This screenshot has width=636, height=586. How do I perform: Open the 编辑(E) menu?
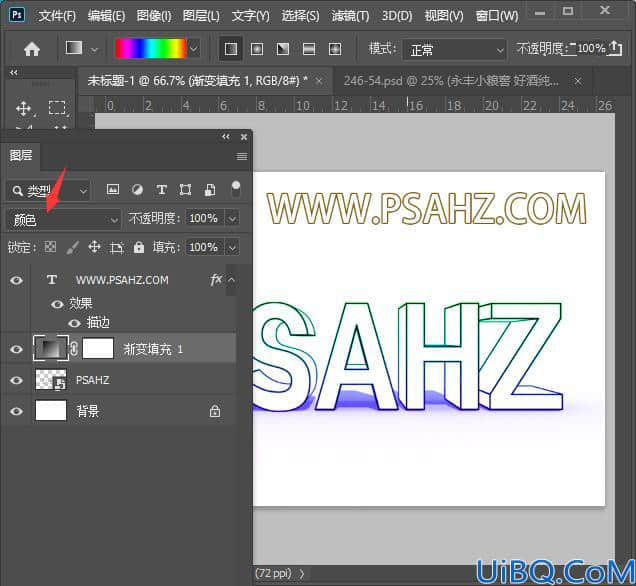point(106,16)
